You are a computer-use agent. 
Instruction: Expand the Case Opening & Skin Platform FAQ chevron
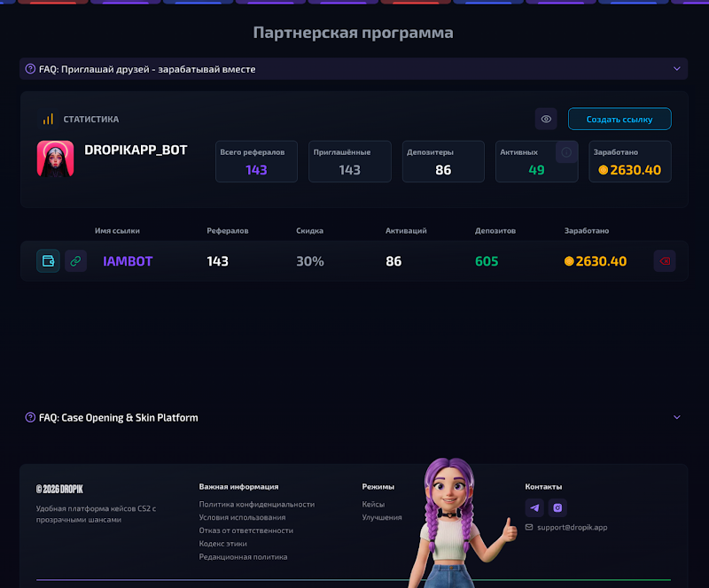(x=676, y=417)
